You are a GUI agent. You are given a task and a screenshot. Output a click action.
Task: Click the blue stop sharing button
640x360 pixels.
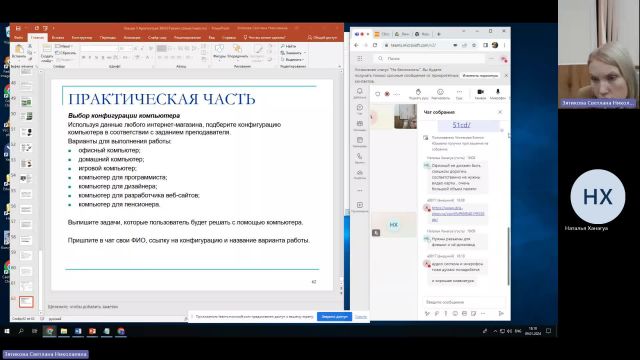click(x=334, y=316)
